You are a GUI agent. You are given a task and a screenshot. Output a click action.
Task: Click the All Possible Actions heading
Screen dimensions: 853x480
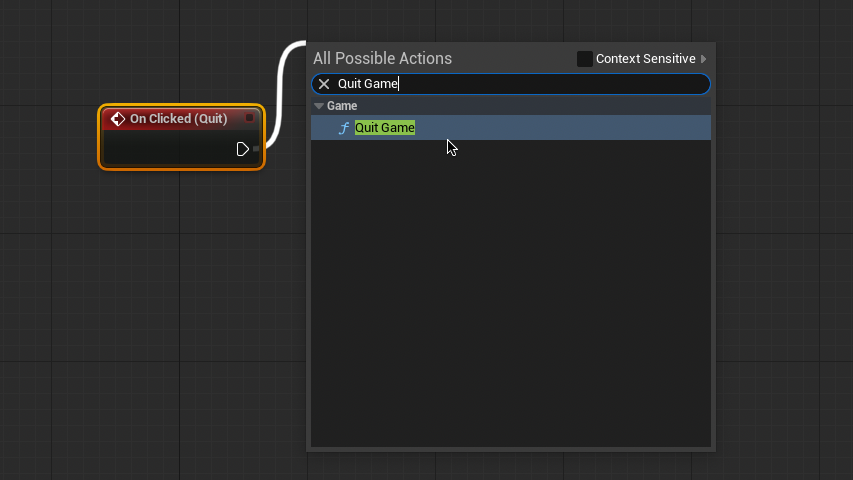click(x=382, y=59)
